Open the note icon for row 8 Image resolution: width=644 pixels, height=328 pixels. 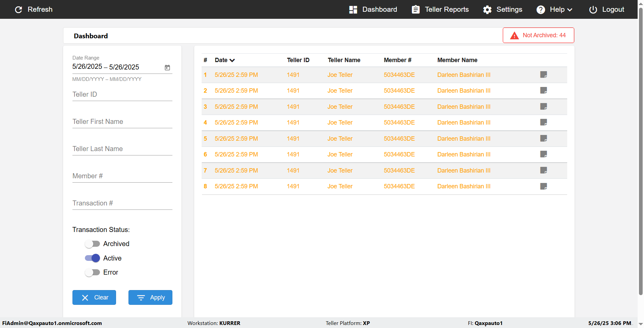(543, 186)
